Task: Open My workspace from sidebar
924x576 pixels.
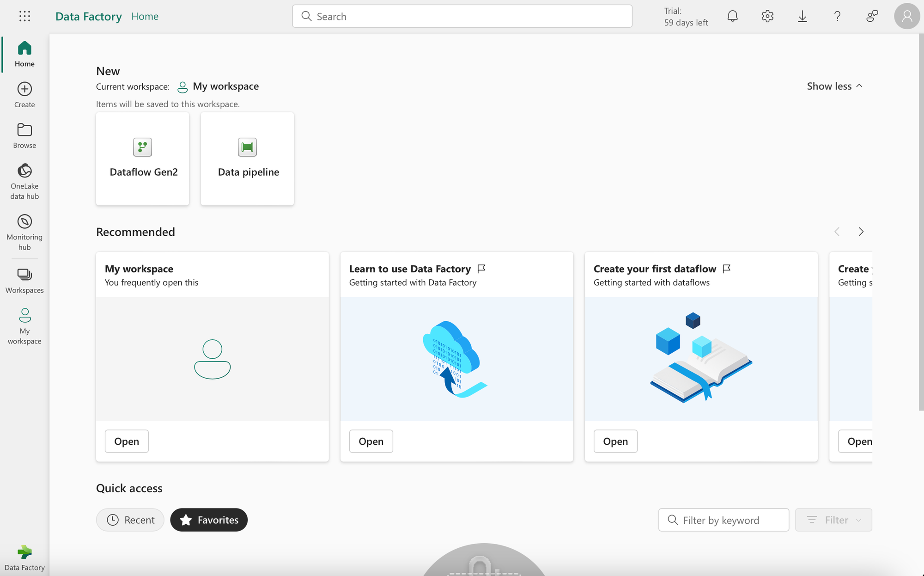Action: [24, 326]
